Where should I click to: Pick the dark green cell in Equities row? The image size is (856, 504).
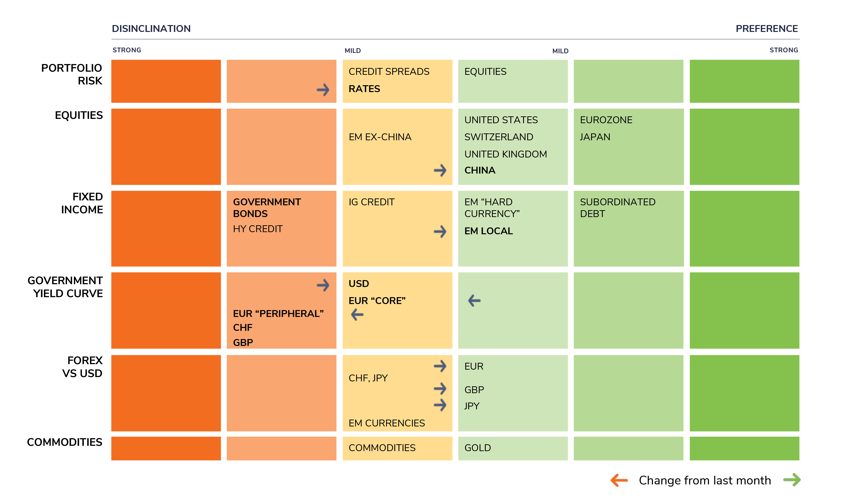click(x=744, y=147)
